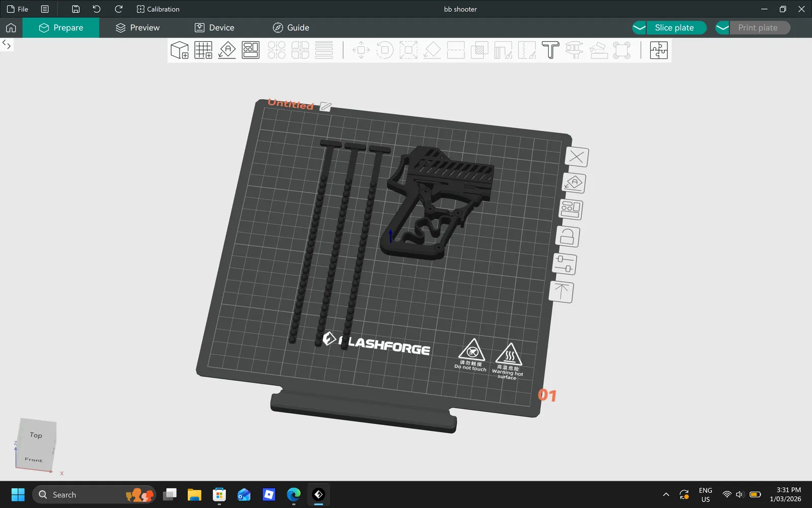Click the Add plate grid icon
This screenshot has width=812, height=508.
coord(204,50)
